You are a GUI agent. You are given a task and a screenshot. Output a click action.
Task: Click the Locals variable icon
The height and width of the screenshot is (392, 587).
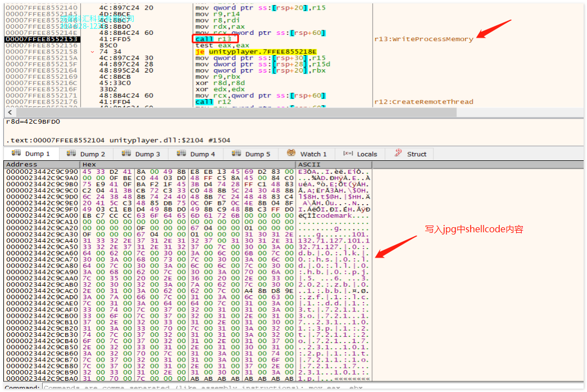point(347,154)
